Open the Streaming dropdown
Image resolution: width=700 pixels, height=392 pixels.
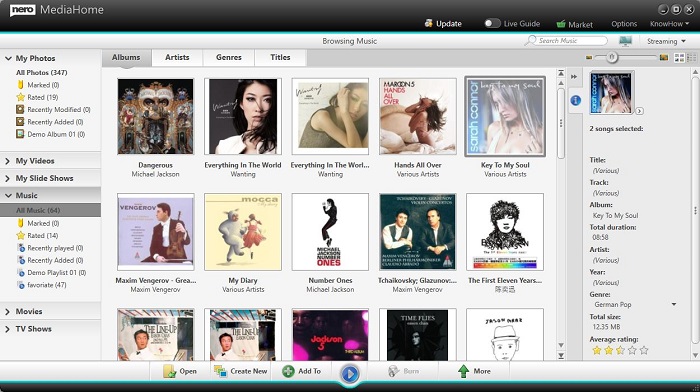coord(666,41)
